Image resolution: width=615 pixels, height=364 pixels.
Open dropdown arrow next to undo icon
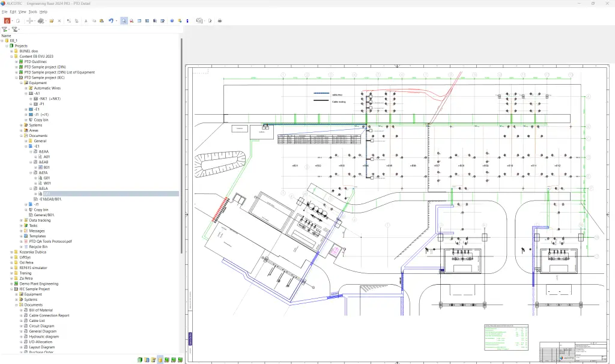tap(116, 20)
